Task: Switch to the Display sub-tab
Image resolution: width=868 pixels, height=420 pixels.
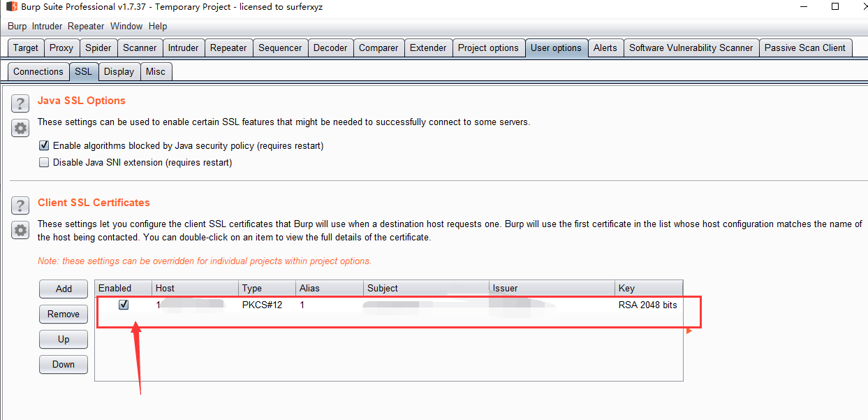Action: [x=119, y=71]
